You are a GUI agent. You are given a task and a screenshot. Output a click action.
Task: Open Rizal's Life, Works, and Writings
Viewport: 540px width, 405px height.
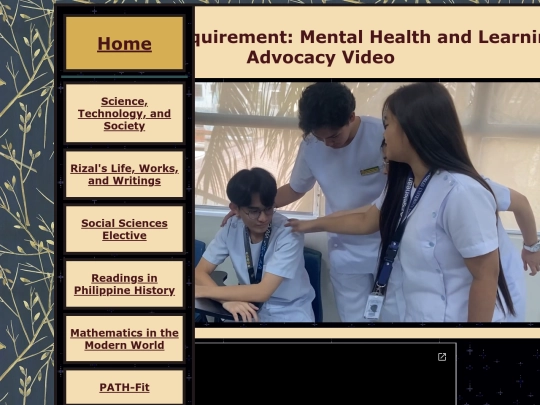[x=124, y=174]
